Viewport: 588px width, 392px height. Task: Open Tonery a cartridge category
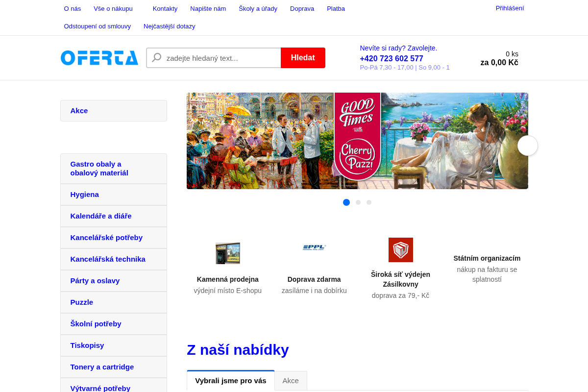pyautogui.click(x=114, y=367)
